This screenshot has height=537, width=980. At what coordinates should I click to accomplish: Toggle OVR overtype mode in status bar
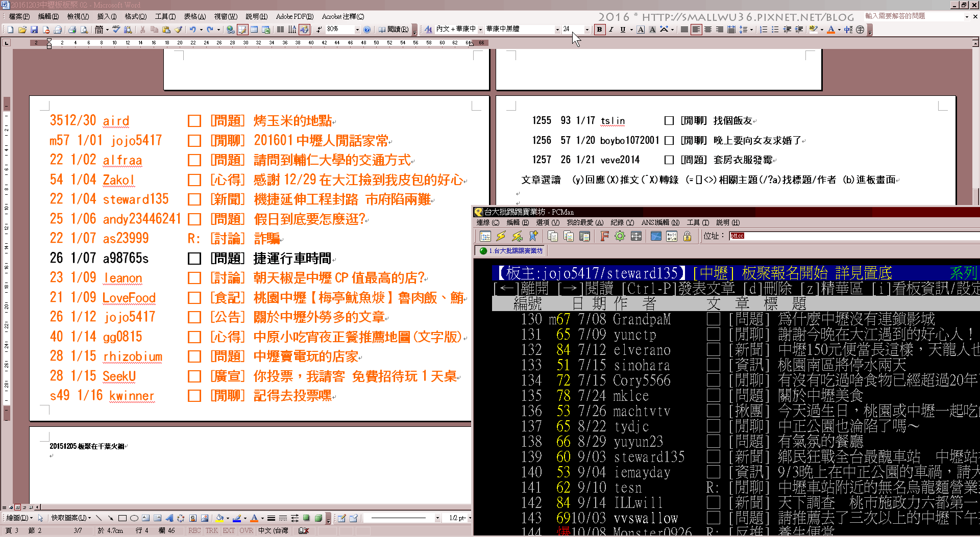246,531
